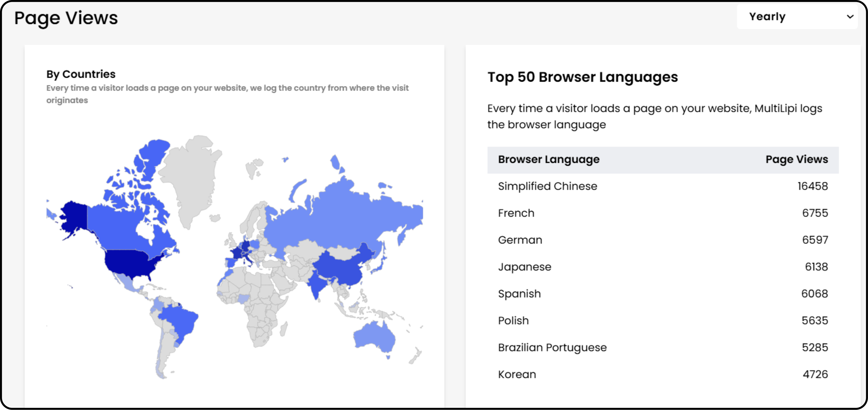This screenshot has width=868, height=410.
Task: Click the 5285 page views value
Action: [815, 347]
